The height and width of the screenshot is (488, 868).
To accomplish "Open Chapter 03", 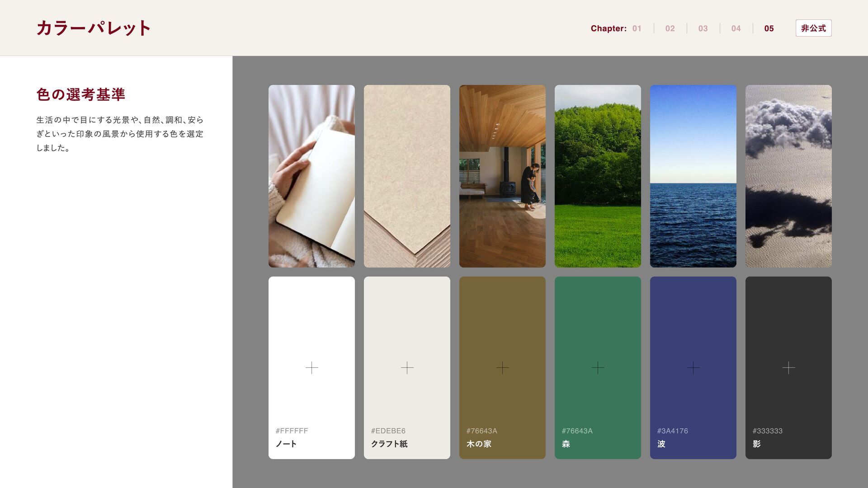I will [x=703, y=28].
